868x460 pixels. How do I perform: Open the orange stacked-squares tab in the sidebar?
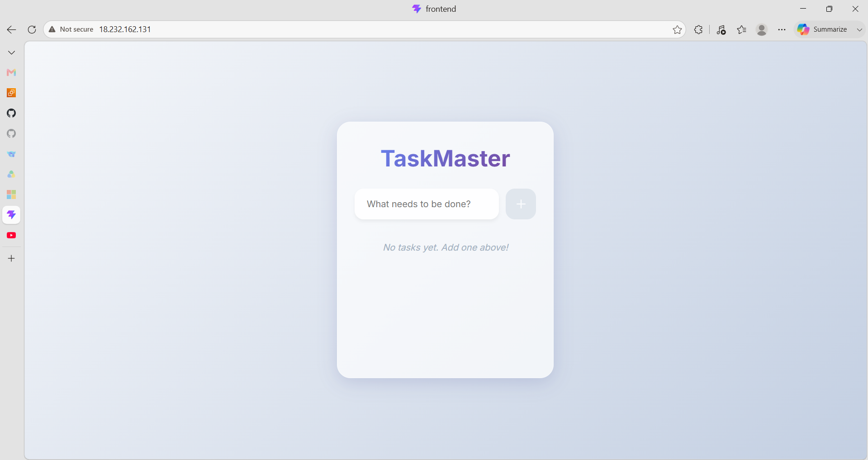(x=11, y=93)
